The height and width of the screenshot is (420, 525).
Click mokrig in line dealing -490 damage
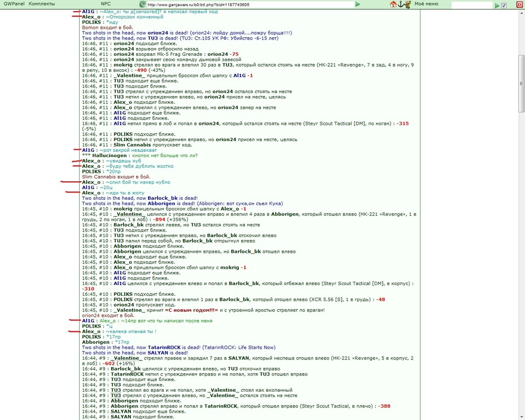(123, 65)
